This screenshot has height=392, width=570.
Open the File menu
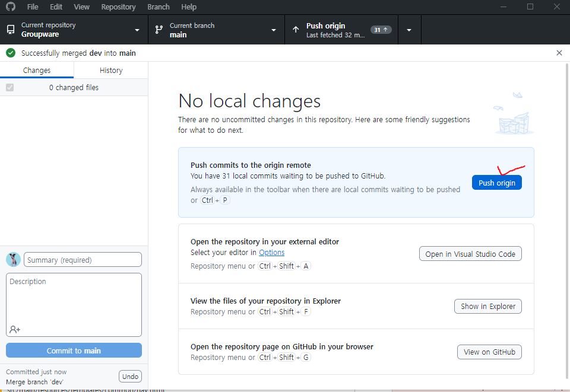[x=32, y=7]
